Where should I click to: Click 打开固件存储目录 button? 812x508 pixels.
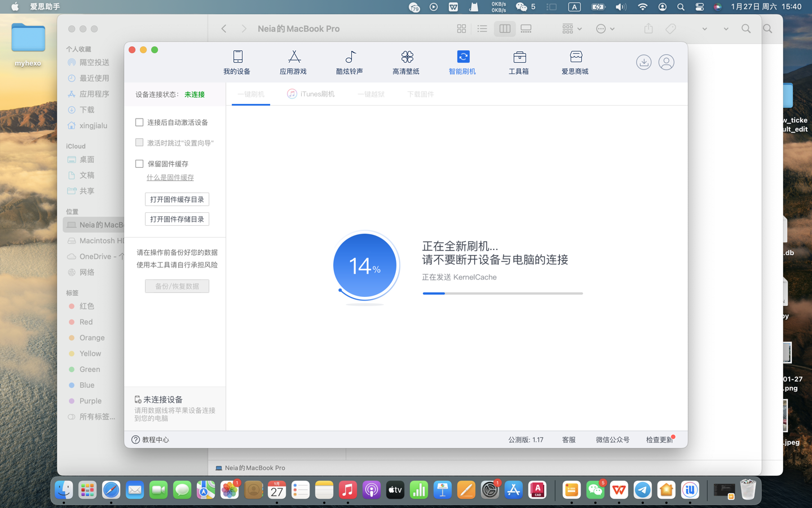[x=177, y=219]
